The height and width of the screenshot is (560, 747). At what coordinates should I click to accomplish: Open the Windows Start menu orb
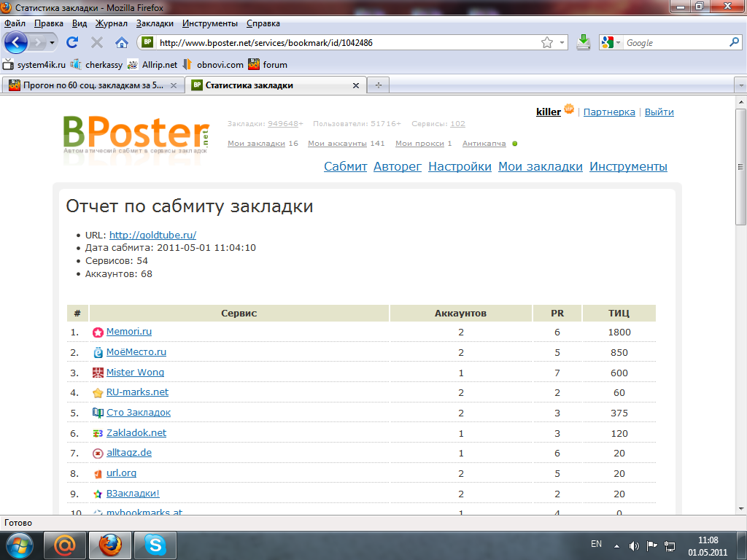18,545
